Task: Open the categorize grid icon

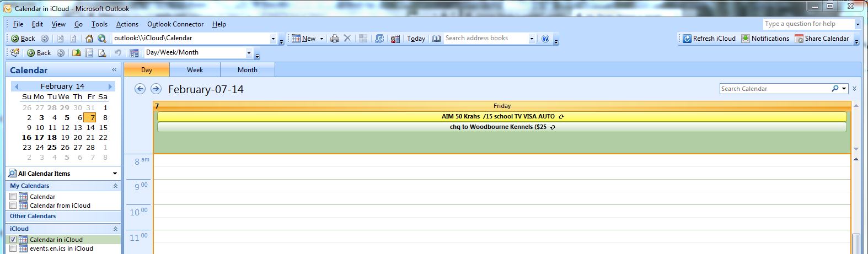Action: (x=363, y=39)
